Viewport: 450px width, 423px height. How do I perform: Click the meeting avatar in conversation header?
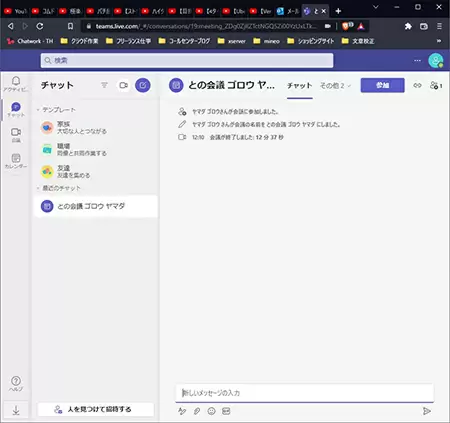(176, 85)
